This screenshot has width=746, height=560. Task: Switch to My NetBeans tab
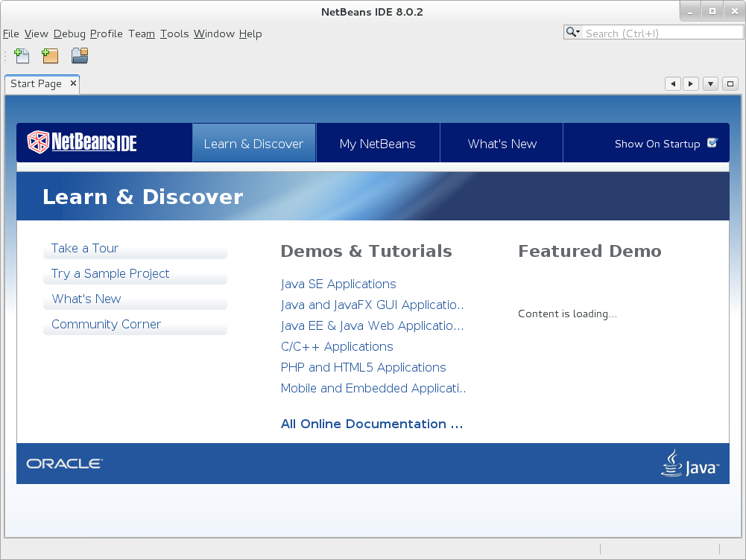pyautogui.click(x=377, y=144)
